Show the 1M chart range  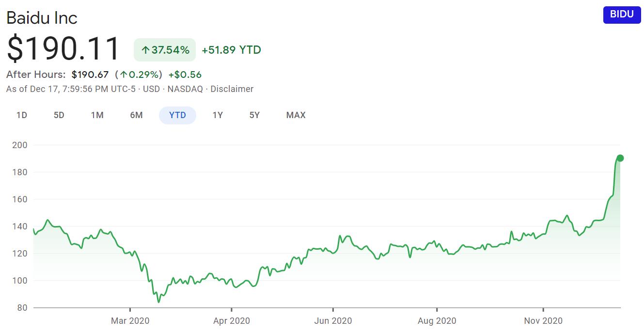click(97, 115)
